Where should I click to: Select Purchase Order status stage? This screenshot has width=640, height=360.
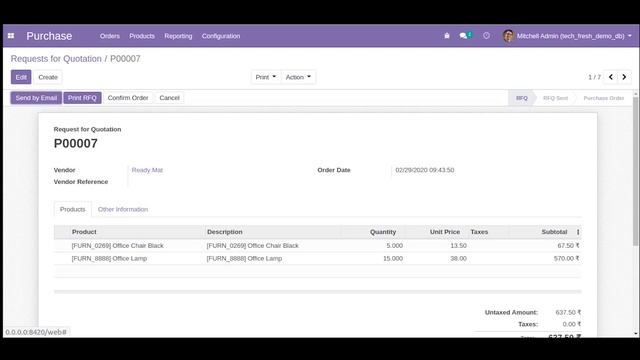pyautogui.click(x=604, y=98)
